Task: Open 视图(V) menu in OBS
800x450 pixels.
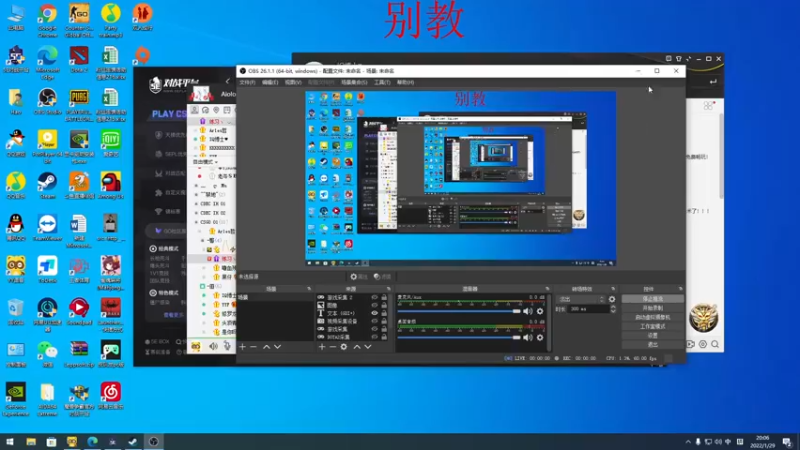Action: tap(293, 83)
